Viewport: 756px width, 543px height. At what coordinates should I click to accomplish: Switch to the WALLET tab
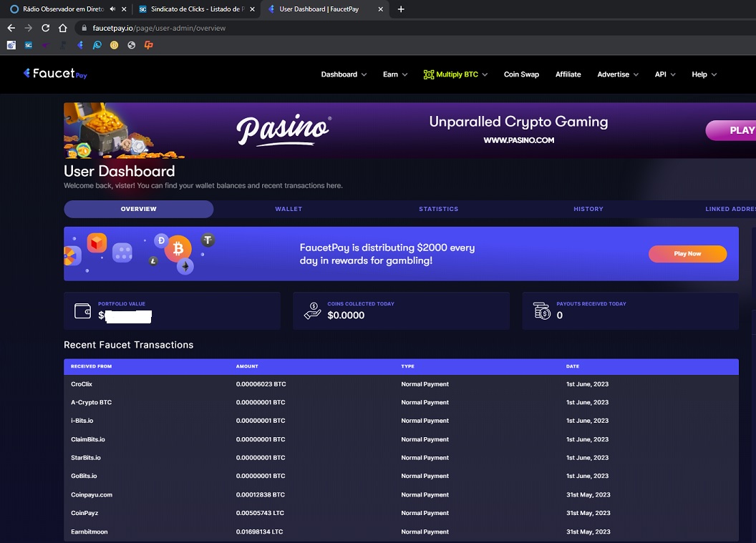[289, 209]
